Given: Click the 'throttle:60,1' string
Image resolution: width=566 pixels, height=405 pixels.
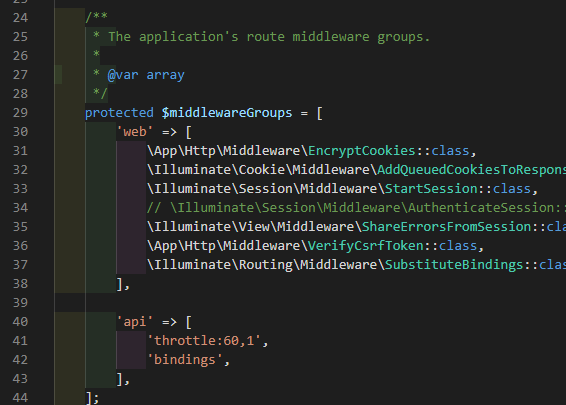Looking at the screenshot, I should [x=204, y=341].
